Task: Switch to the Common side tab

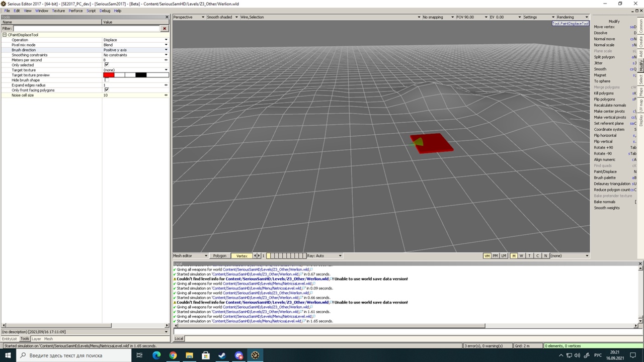Action: click(641, 26)
